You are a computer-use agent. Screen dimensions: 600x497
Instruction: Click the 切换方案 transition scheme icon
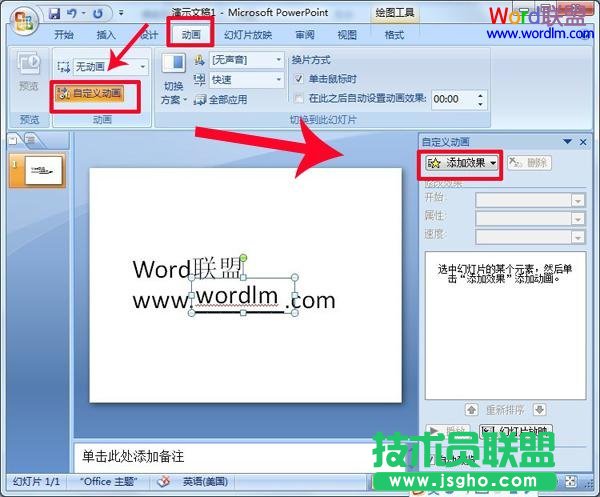[173, 64]
